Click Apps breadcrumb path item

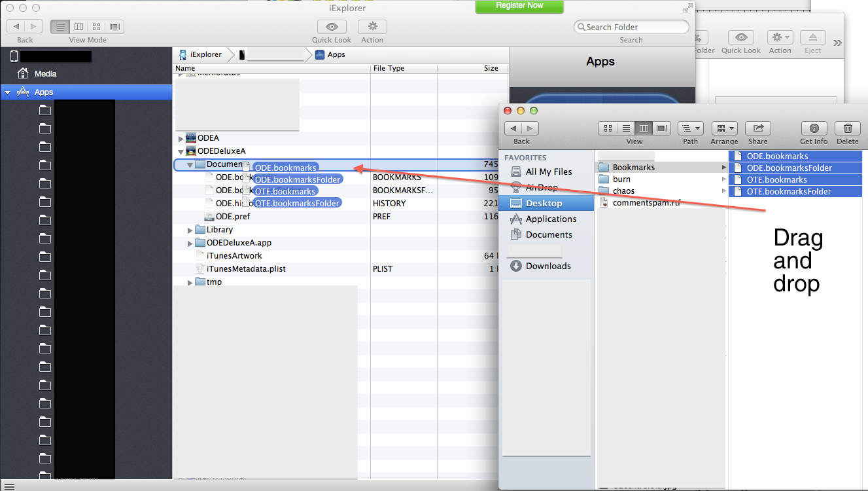pos(330,54)
